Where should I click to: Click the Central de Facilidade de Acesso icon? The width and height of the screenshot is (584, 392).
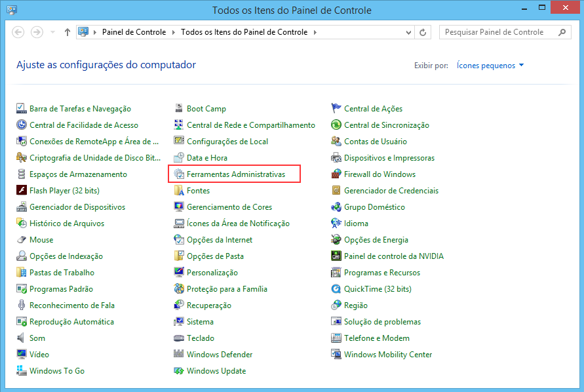[x=22, y=125]
